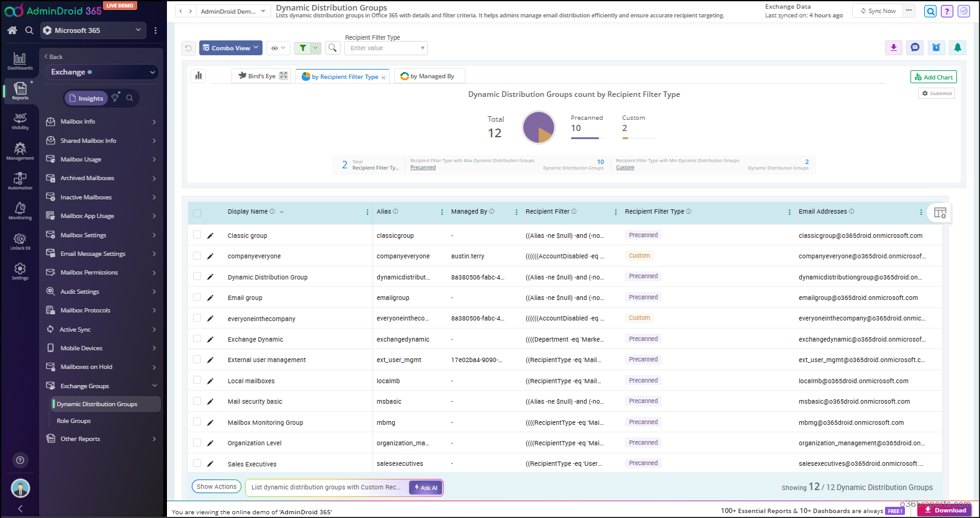Open the eye visibility dropdown
The width and height of the screenshot is (980, 518).
pyautogui.click(x=278, y=48)
